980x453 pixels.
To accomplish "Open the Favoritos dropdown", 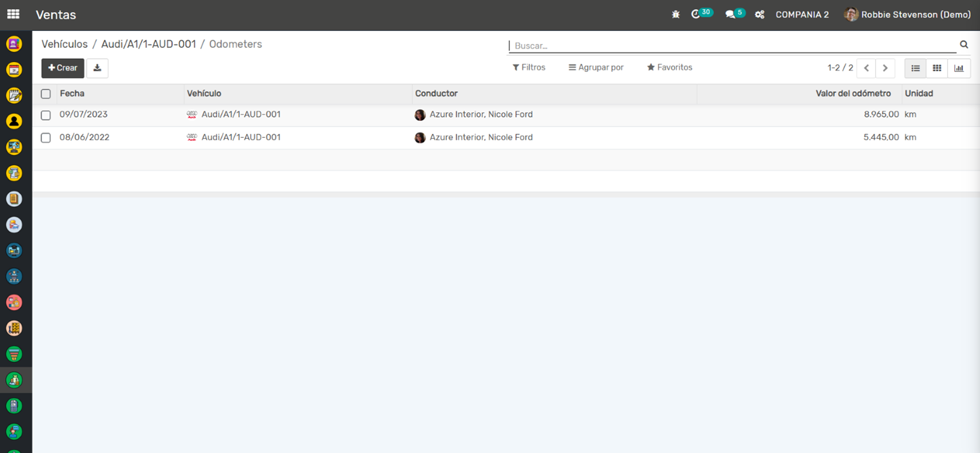I will pos(669,67).
